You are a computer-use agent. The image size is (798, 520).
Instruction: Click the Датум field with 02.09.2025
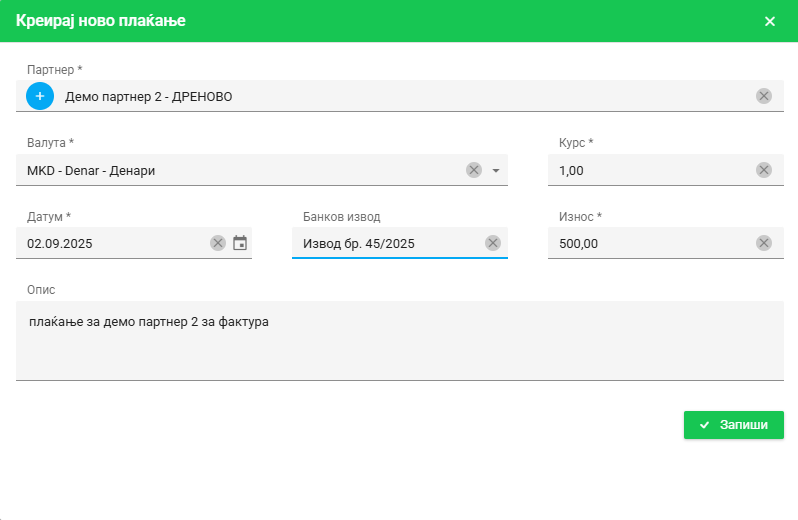pos(110,243)
